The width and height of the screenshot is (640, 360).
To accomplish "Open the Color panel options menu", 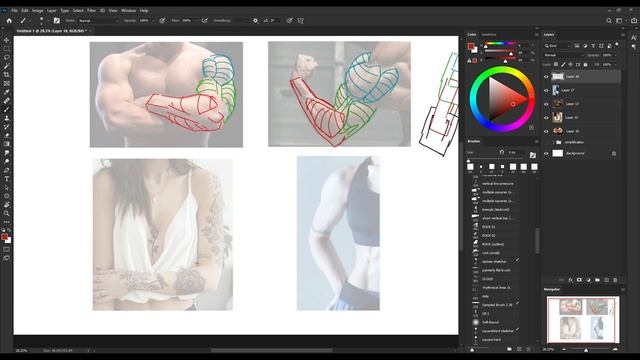I will [536, 35].
